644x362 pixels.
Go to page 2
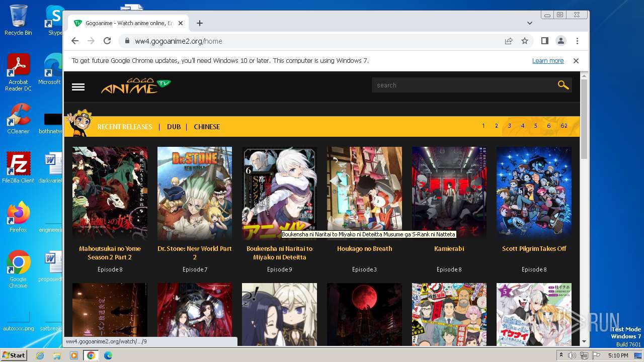tap(496, 126)
